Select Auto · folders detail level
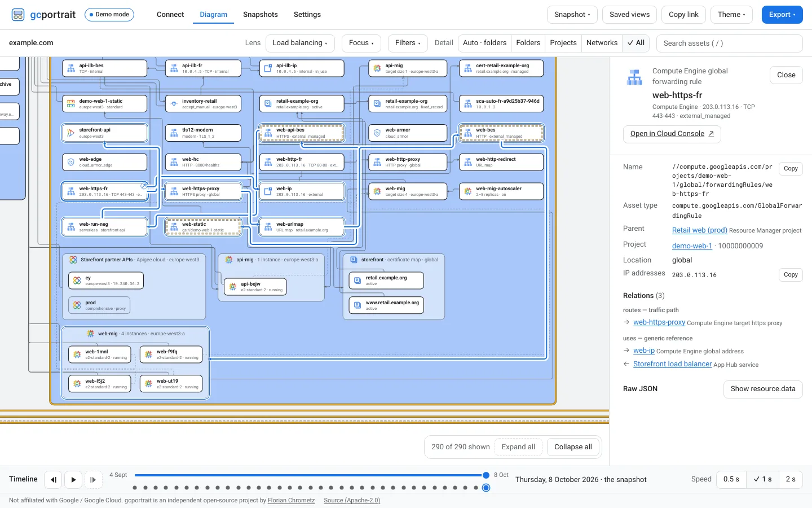This screenshot has width=812, height=508. [484, 43]
